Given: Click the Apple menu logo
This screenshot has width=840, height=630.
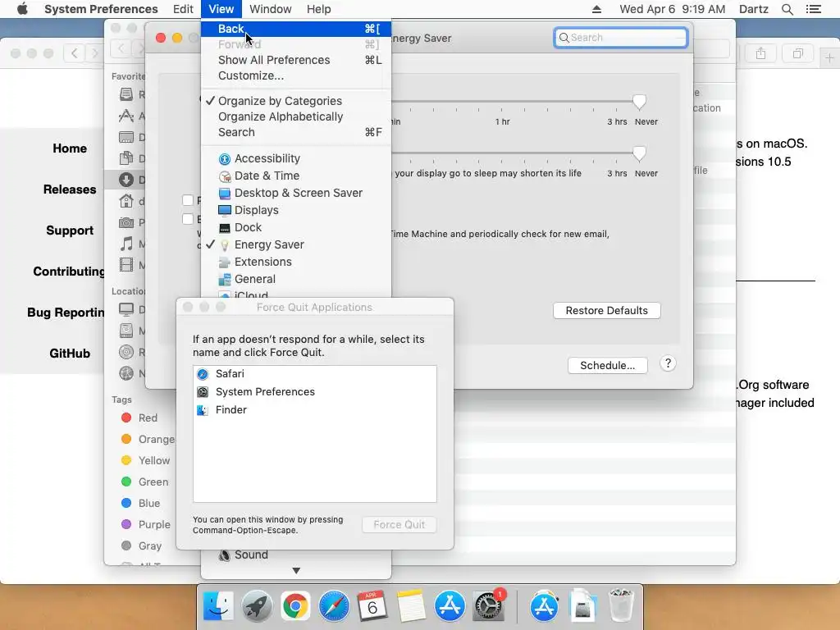Looking at the screenshot, I should [22, 9].
